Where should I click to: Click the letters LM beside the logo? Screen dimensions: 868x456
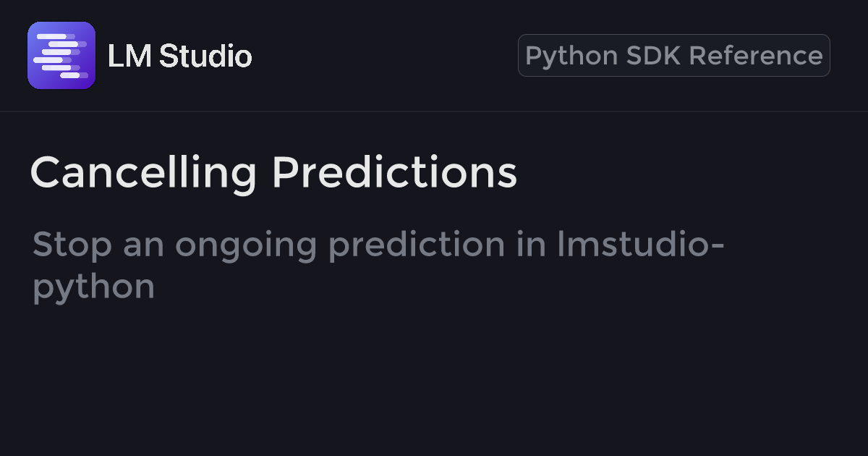coord(129,56)
